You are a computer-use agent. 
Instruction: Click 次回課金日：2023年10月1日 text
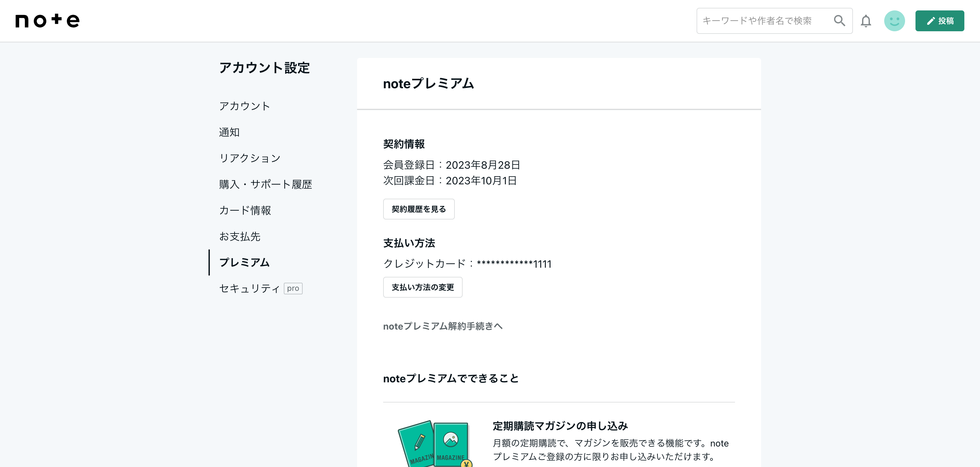pyautogui.click(x=450, y=181)
